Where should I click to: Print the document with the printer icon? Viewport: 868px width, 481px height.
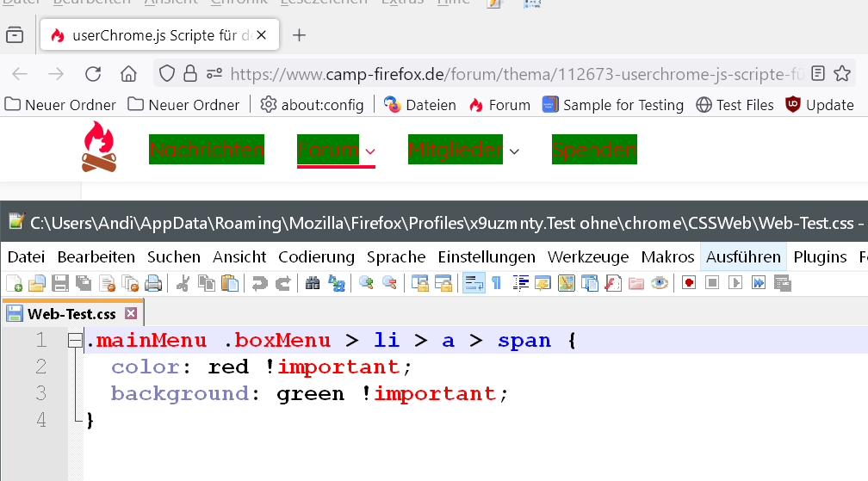pyautogui.click(x=153, y=284)
